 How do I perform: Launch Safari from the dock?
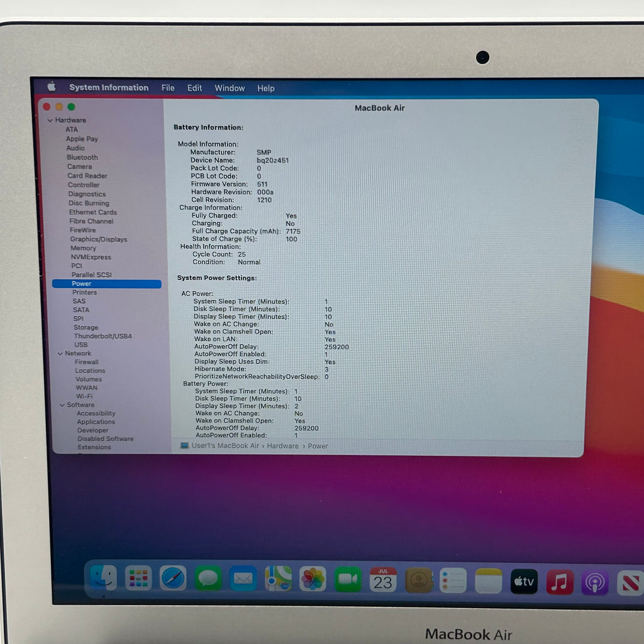coord(173,579)
